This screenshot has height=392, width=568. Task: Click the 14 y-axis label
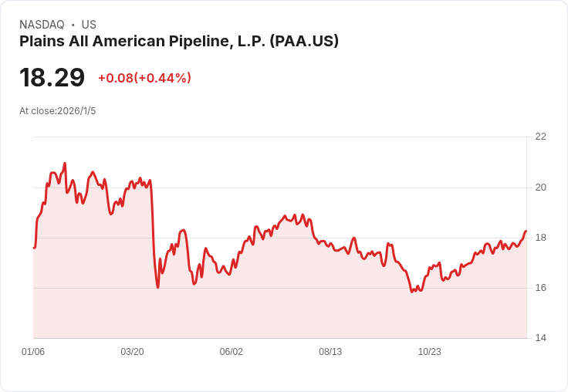tap(540, 338)
